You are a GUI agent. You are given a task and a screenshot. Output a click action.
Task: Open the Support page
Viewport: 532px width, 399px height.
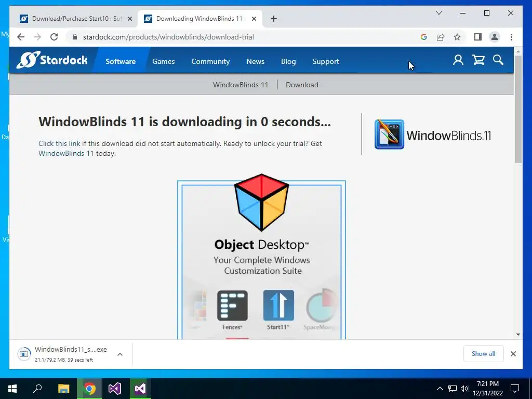[x=326, y=61]
